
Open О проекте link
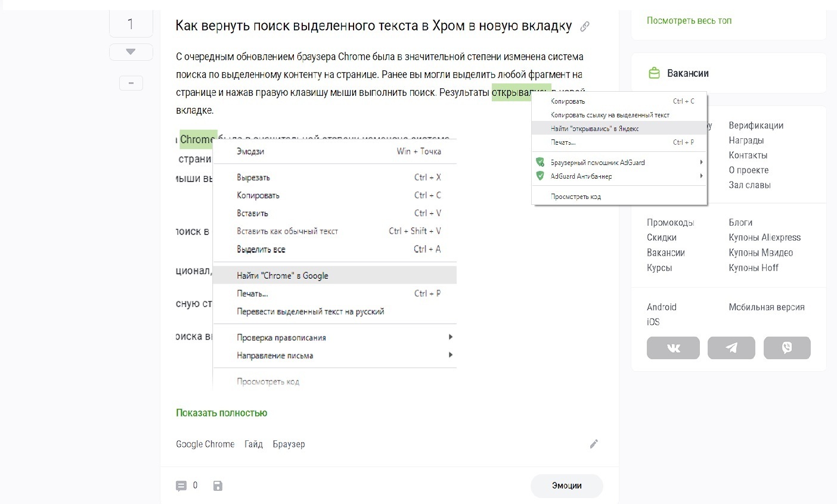pyautogui.click(x=749, y=170)
